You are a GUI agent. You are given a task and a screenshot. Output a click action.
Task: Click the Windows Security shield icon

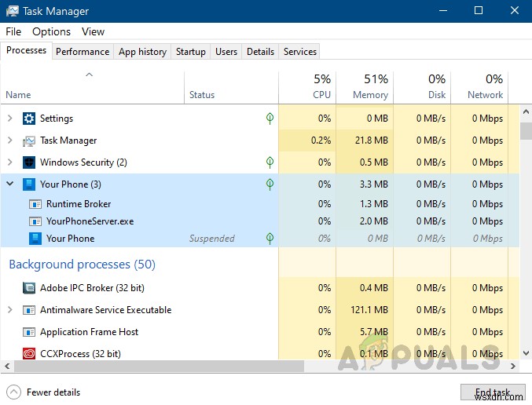click(x=29, y=162)
